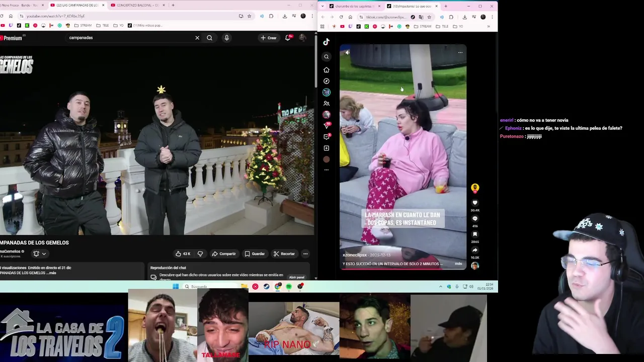The width and height of the screenshot is (644, 362).
Task: Go to TikTok home feed icon
Action: point(326,70)
